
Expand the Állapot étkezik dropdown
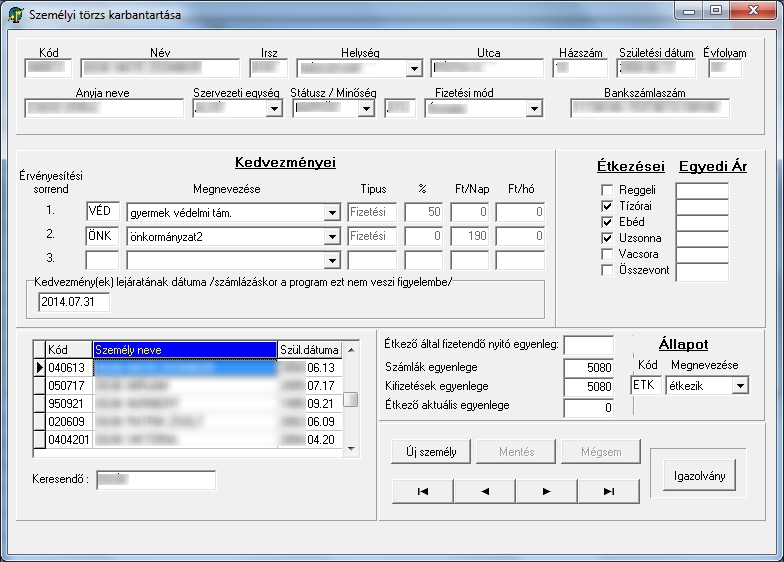tap(740, 386)
